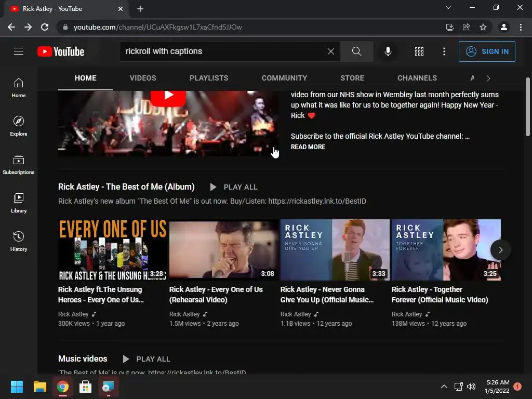532x399 pixels.
Task: Open Subscriptions in the sidebar
Action: click(x=19, y=164)
